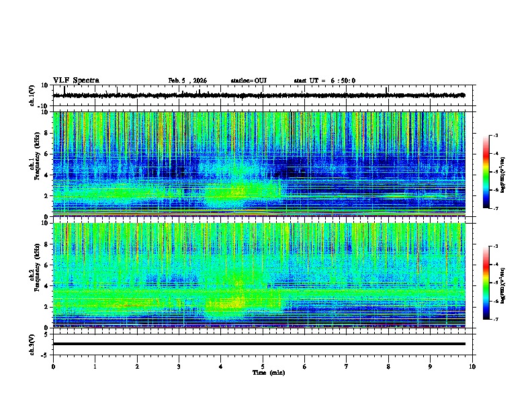The height and width of the screenshot is (411, 532).
Task: Click the ch.2 color scale log(PSD) unit label
Action: click(x=502, y=286)
